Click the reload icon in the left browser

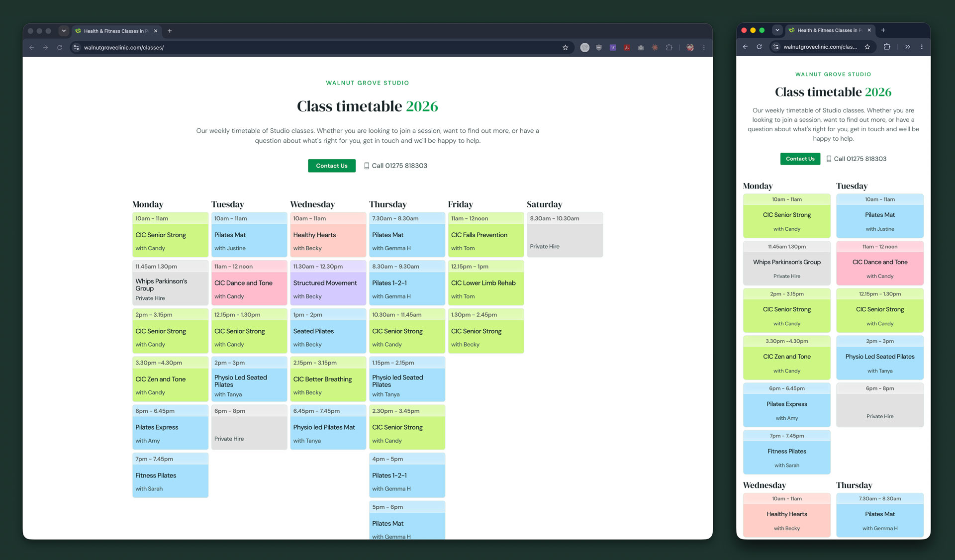pos(60,48)
